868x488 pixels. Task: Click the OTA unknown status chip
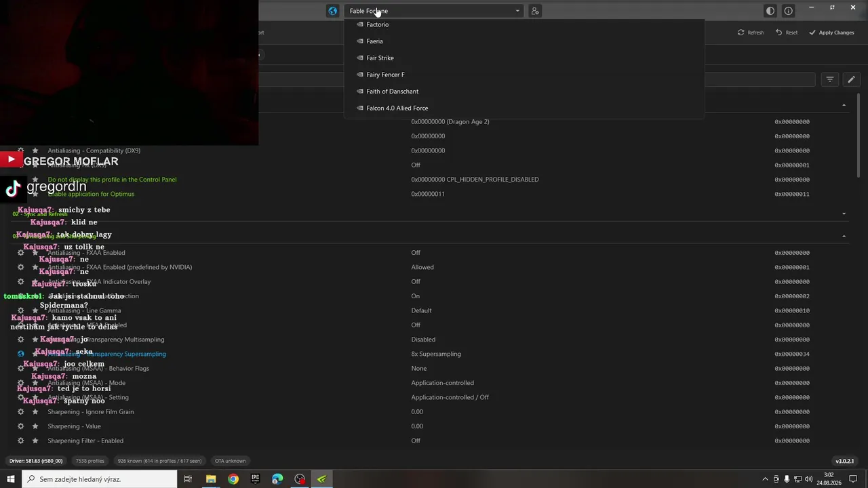point(230,461)
